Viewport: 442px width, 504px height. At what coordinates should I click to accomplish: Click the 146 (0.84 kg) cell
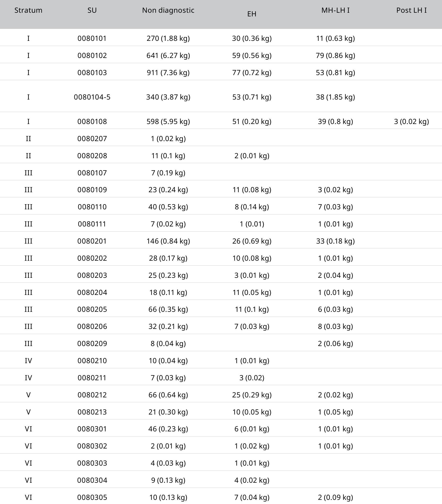coord(168,241)
